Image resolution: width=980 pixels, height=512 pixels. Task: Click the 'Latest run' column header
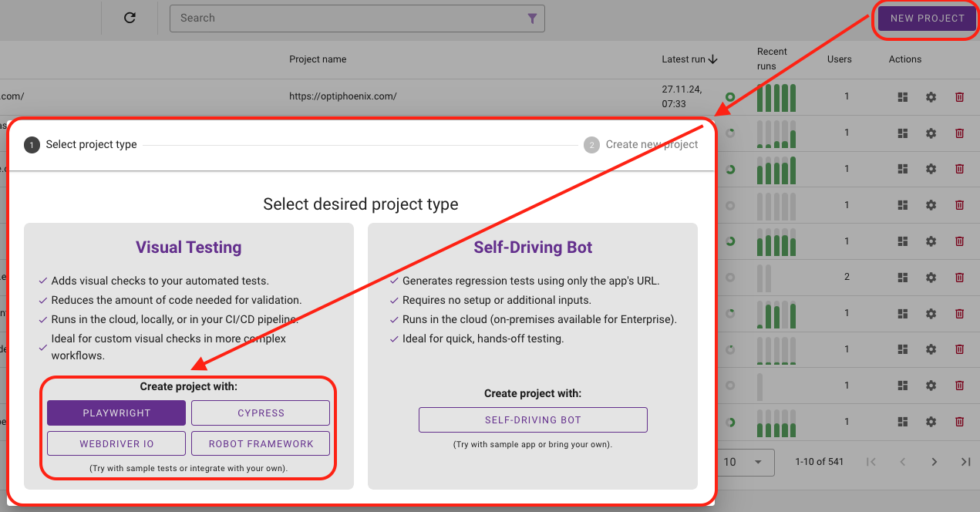click(x=683, y=59)
